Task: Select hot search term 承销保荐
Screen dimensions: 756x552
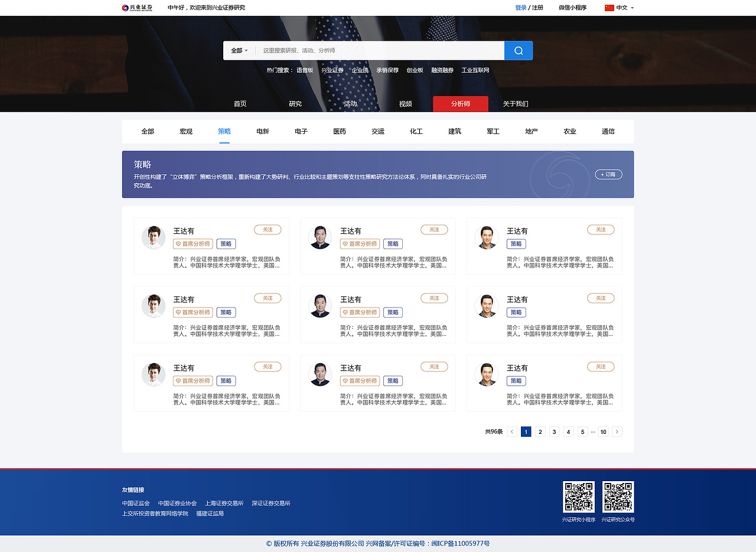Action: pyautogui.click(x=387, y=70)
